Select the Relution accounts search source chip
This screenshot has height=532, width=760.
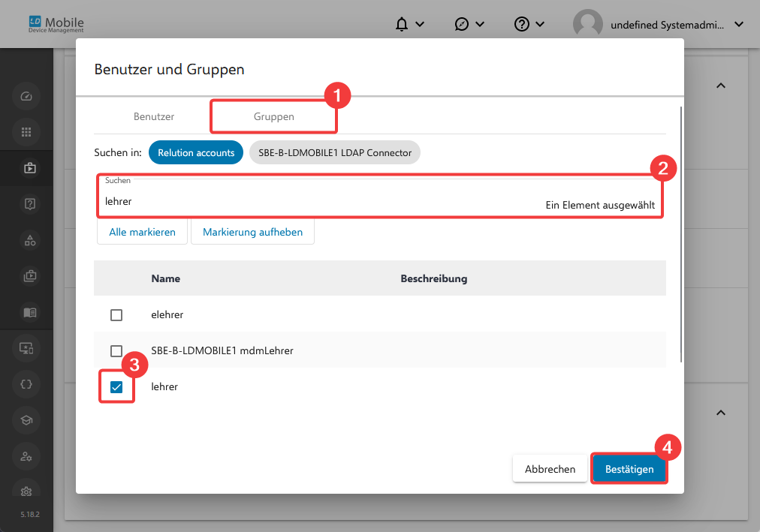pos(196,152)
